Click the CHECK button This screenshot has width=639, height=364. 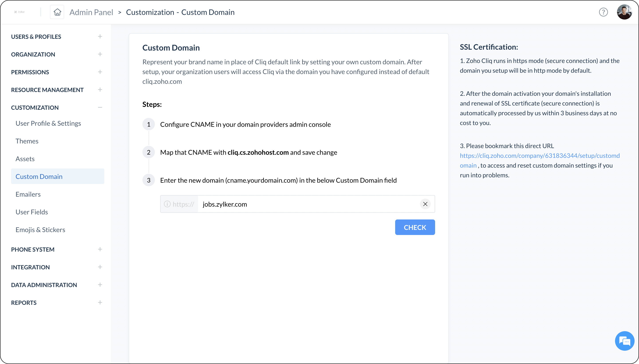pyautogui.click(x=415, y=227)
